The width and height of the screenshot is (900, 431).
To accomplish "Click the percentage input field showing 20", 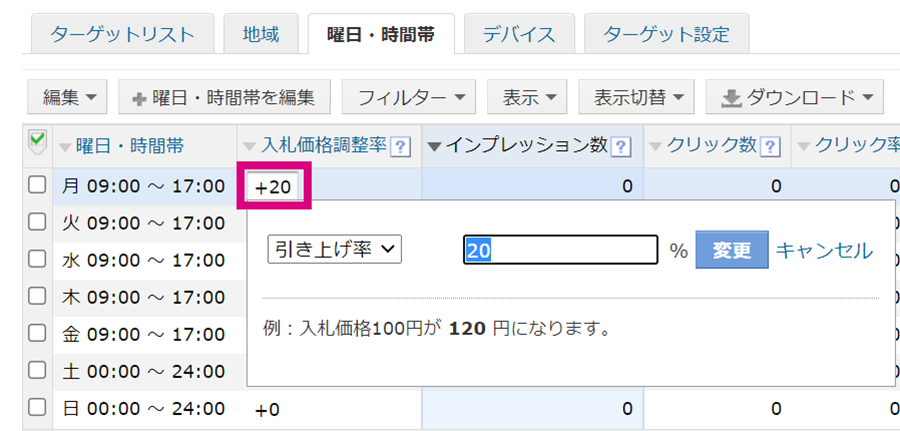I will click(560, 250).
